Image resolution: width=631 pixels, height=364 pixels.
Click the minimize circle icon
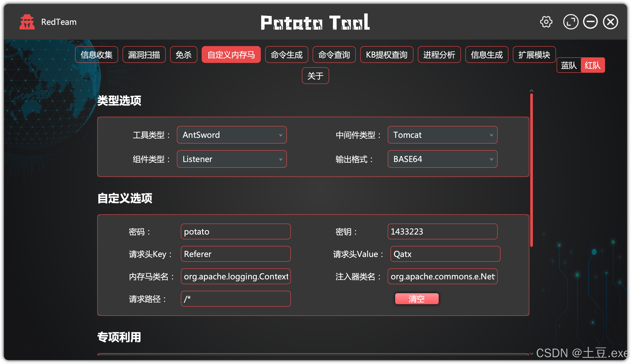pyautogui.click(x=590, y=22)
